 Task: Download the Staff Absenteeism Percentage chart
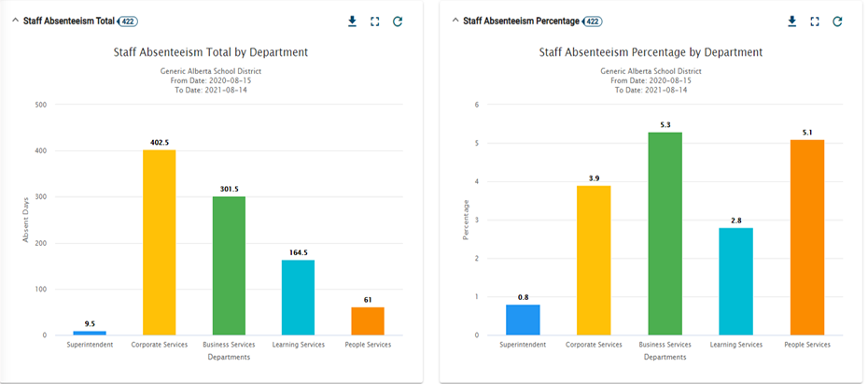point(791,21)
